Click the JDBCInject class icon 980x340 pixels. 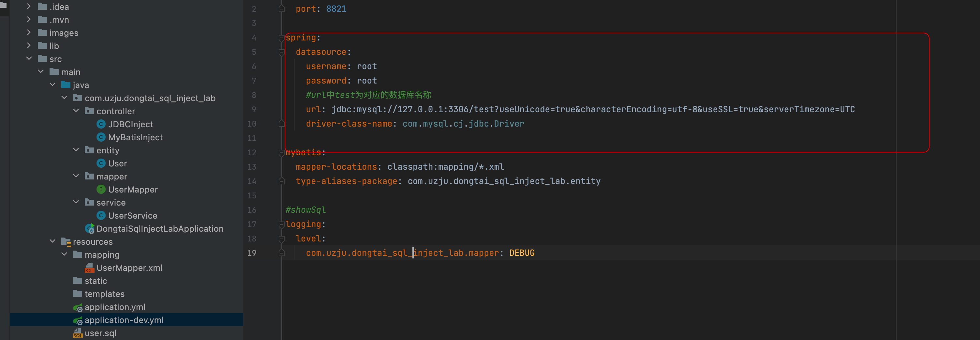coord(101,124)
